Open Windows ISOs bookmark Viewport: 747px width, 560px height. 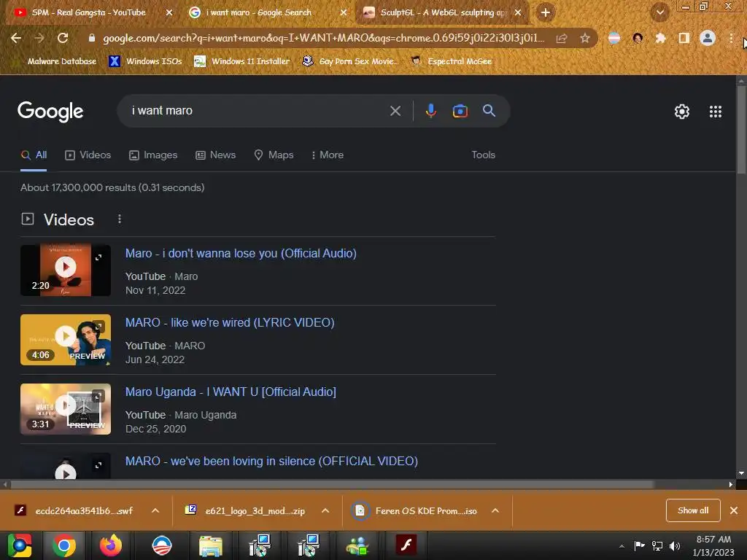point(145,61)
